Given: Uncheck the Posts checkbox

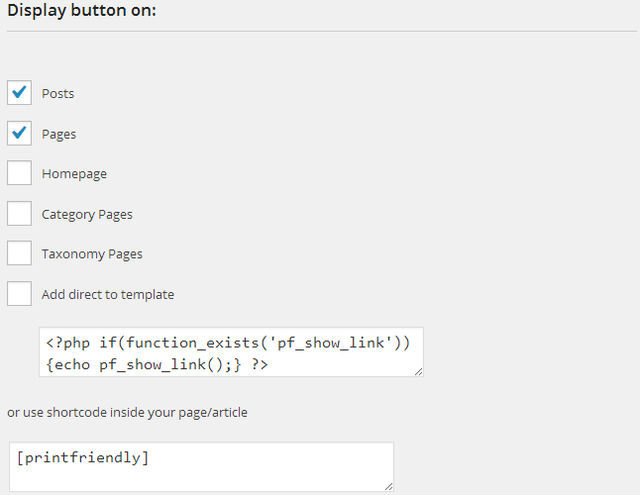Looking at the screenshot, I should [19, 93].
